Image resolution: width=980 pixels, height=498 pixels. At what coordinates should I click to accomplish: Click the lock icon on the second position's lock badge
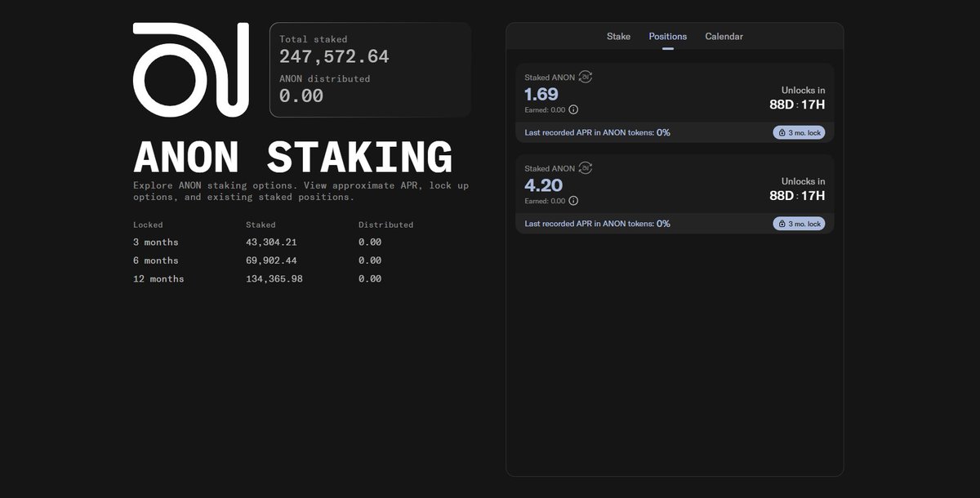pyautogui.click(x=782, y=223)
